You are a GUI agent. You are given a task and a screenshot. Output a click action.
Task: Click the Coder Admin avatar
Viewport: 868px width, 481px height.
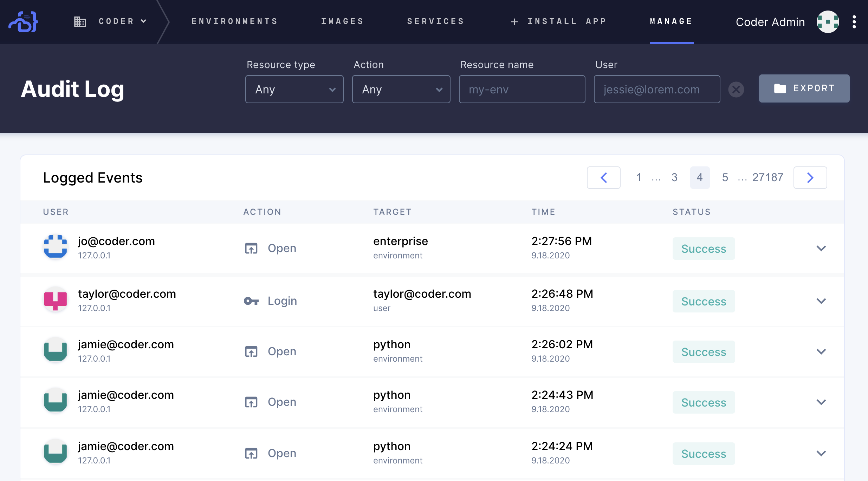point(828,22)
